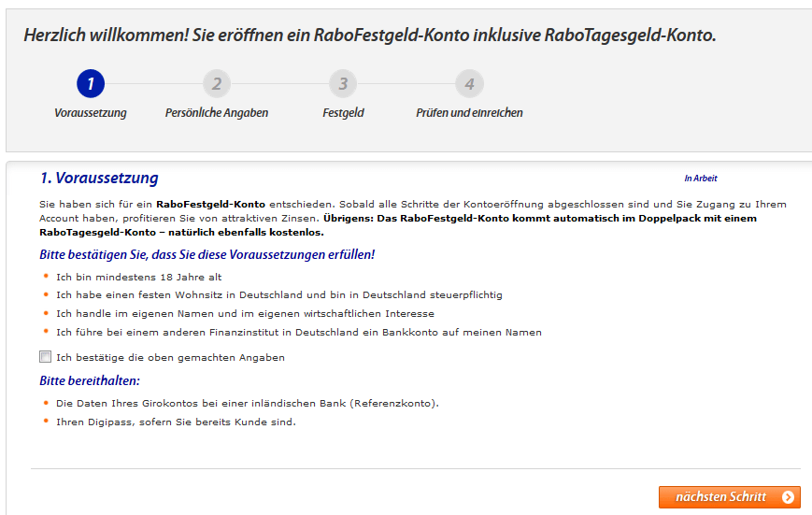Click the 'anderen Finanzinstitut' bank account requirement
Image resolution: width=812 pixels, height=515 pixels.
tap(299, 332)
